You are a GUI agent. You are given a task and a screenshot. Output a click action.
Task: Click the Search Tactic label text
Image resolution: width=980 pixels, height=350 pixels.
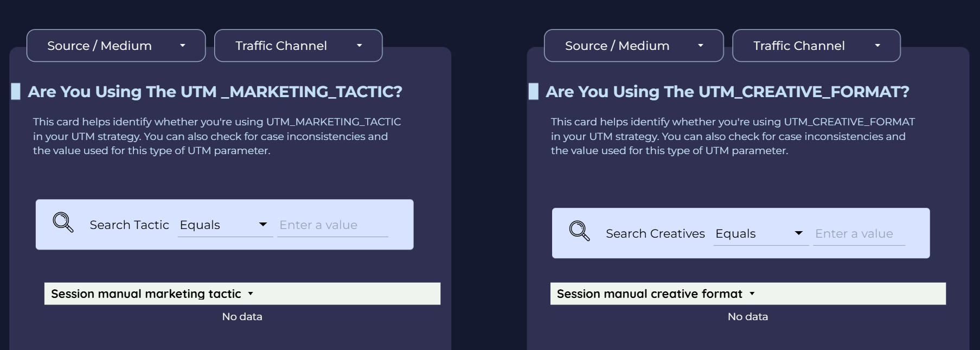[129, 225]
